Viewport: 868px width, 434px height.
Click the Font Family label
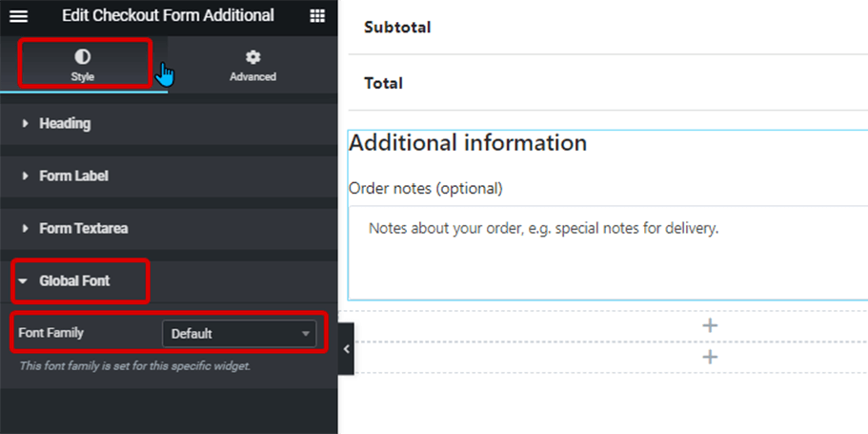(x=51, y=334)
